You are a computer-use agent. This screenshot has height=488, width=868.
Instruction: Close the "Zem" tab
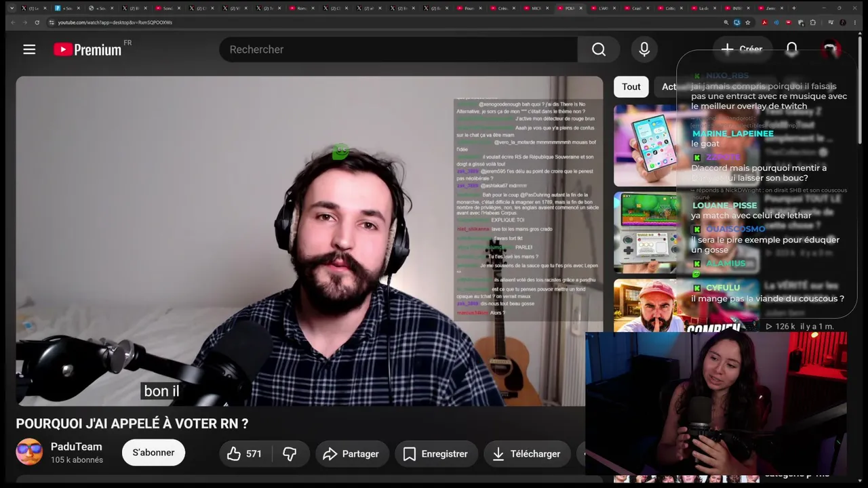pyautogui.click(x=781, y=8)
